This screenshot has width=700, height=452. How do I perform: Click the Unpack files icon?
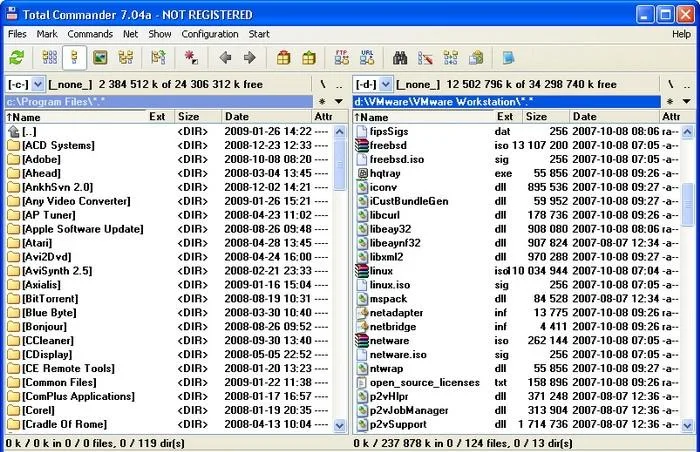(x=308, y=58)
